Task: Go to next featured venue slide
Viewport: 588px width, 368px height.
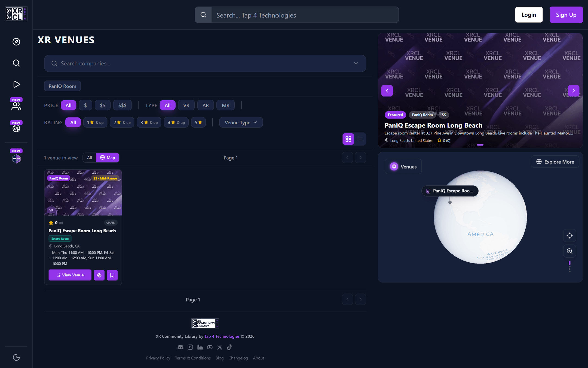Action: (x=574, y=91)
